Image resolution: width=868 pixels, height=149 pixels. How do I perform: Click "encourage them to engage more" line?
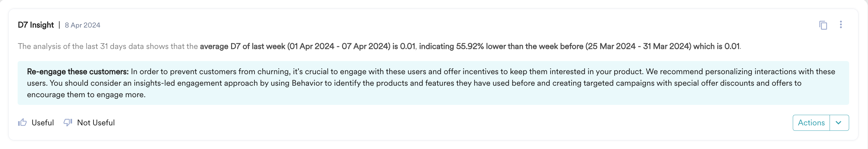point(86,95)
